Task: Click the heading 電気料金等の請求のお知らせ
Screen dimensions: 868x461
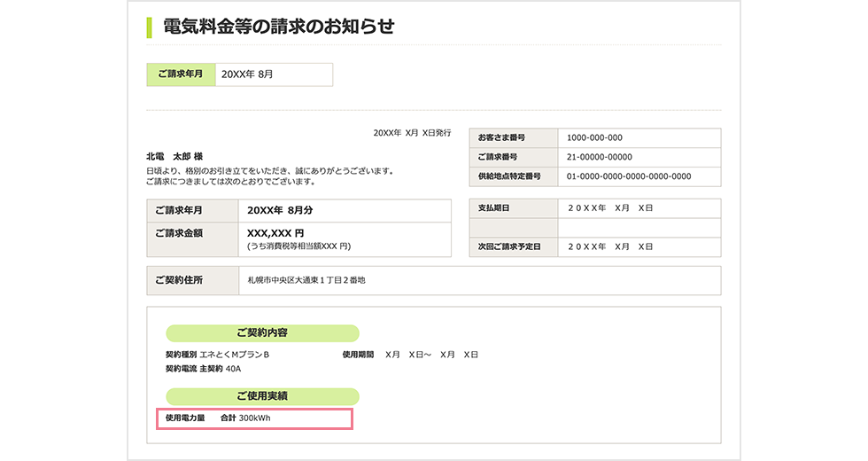Action: 278,27
